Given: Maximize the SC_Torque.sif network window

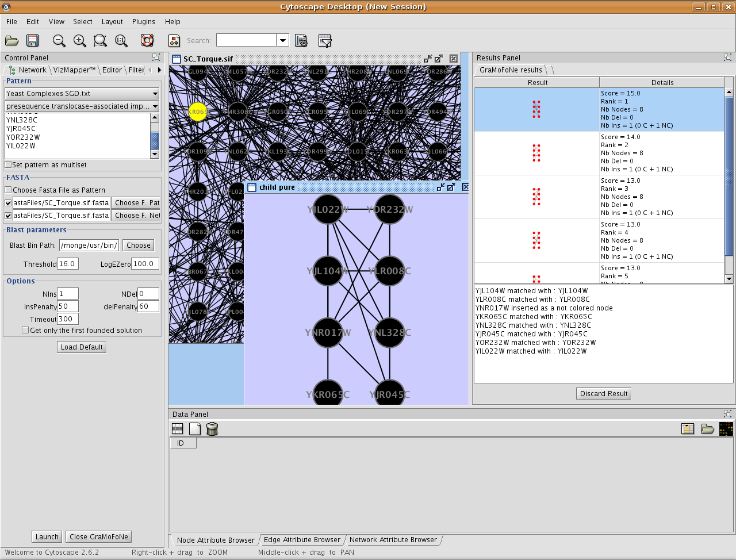Looking at the screenshot, I should click(439, 59).
